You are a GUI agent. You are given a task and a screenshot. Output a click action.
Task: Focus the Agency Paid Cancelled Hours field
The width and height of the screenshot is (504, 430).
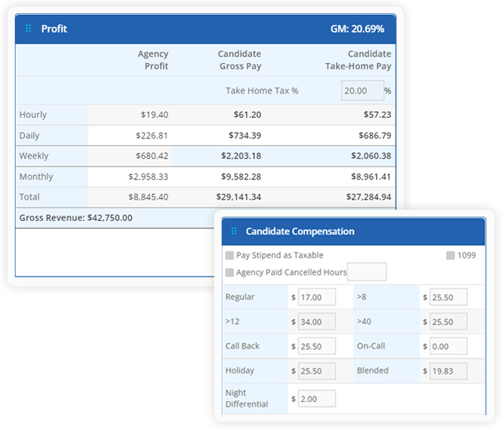(x=367, y=272)
